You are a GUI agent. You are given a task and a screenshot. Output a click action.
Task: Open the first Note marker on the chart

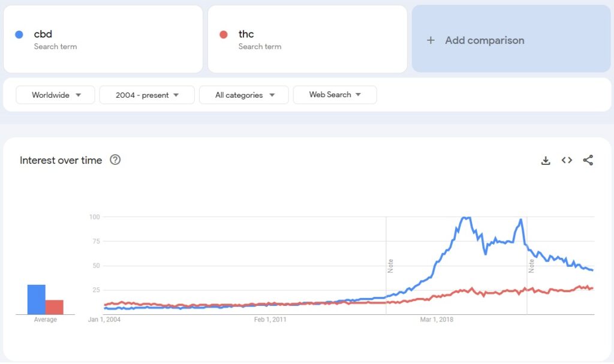click(390, 264)
